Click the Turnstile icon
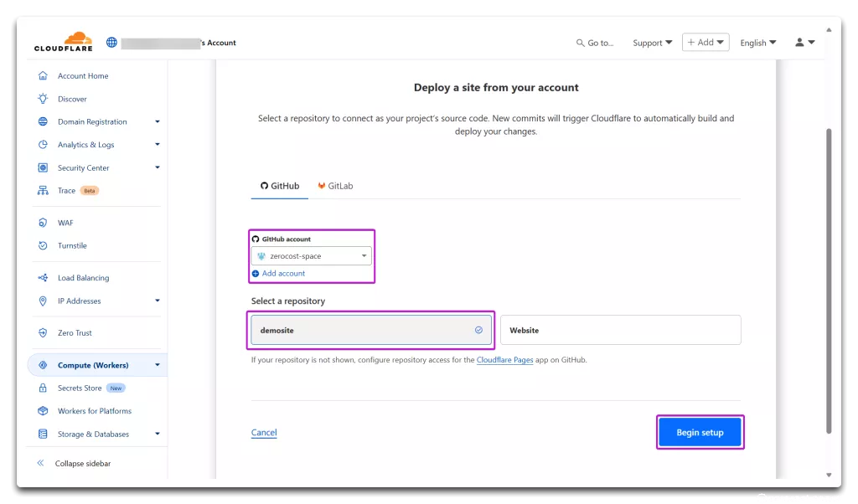This screenshot has width=858, height=504. click(43, 245)
